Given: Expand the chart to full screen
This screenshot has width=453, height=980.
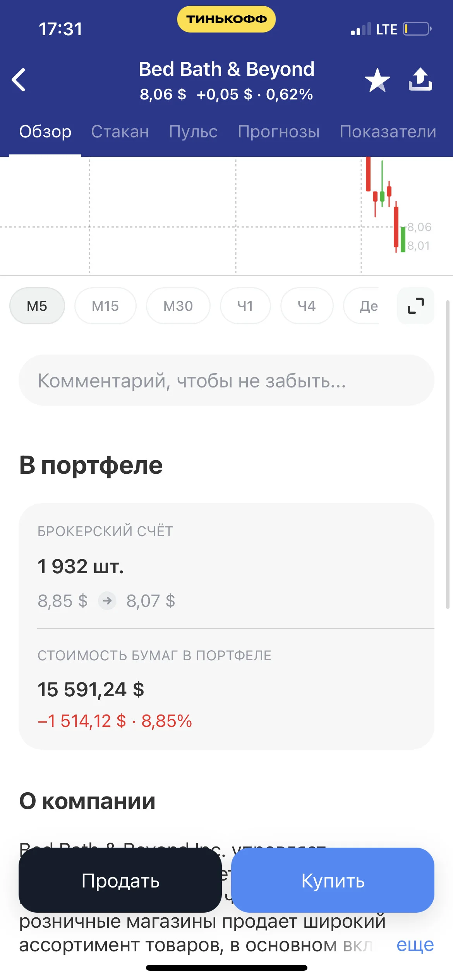Looking at the screenshot, I should [x=415, y=306].
